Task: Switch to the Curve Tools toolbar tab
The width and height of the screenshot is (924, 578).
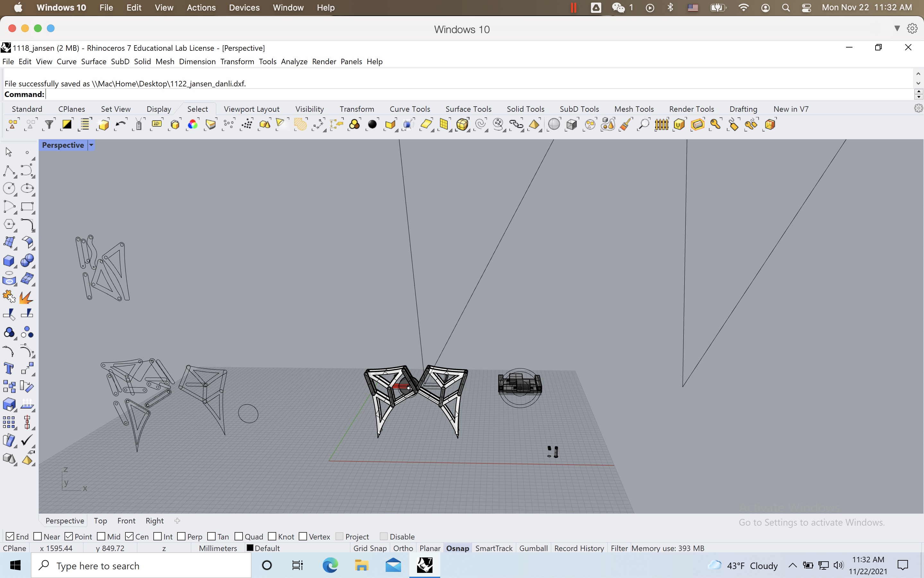Action: [x=410, y=109]
